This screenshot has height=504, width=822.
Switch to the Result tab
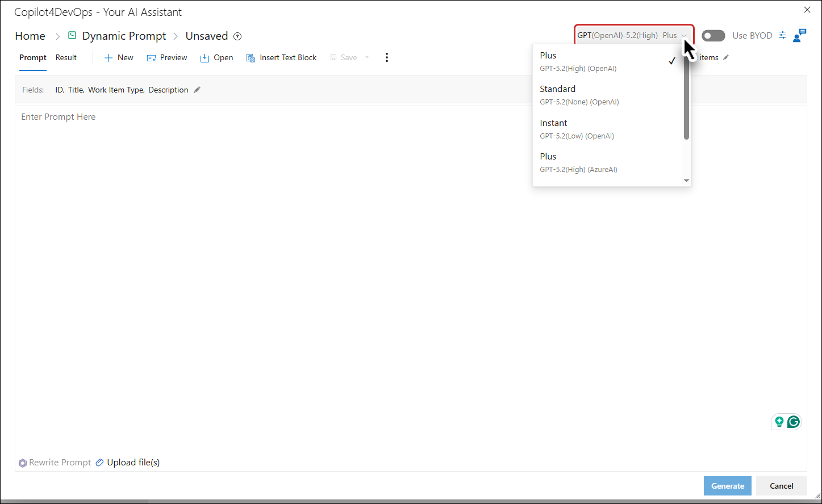tap(66, 57)
